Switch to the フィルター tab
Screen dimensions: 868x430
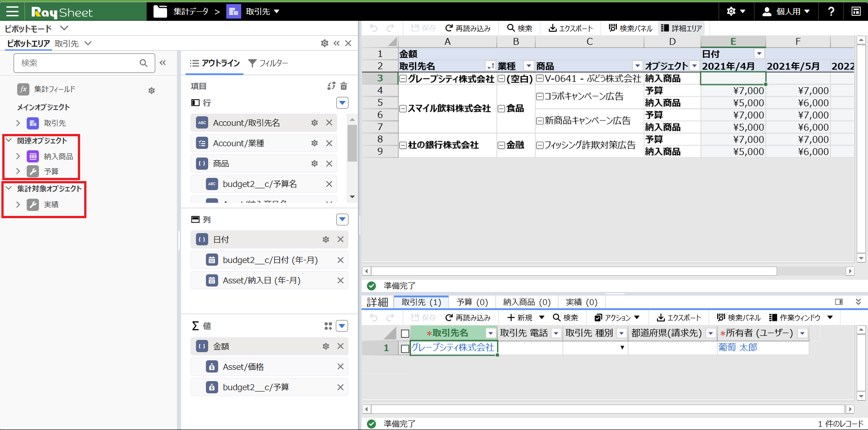click(x=268, y=63)
